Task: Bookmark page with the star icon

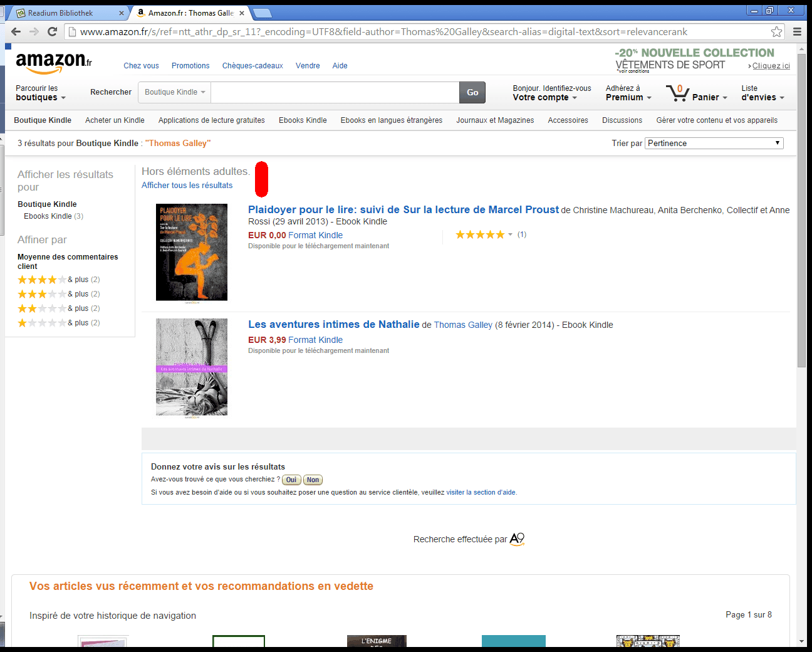Action: 777,32
